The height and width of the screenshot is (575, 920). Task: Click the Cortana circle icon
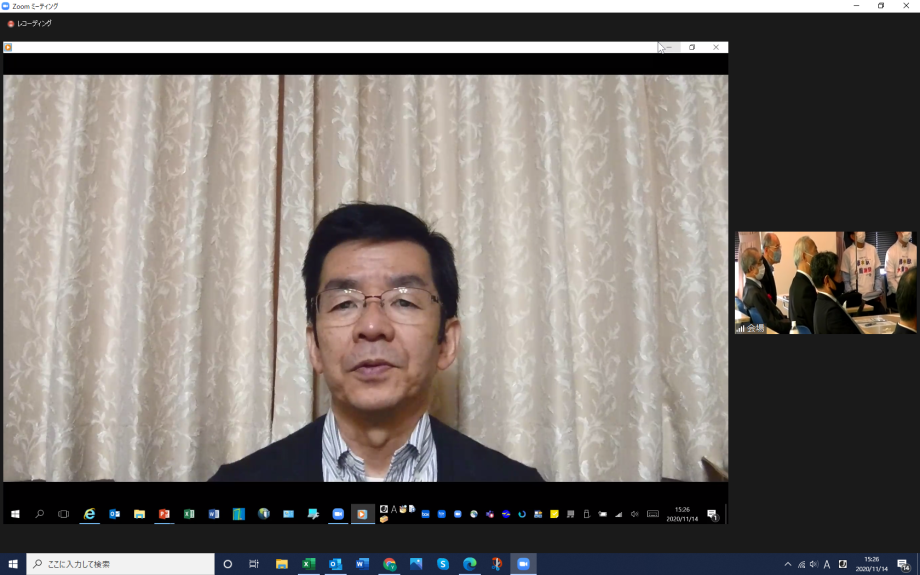point(228,564)
